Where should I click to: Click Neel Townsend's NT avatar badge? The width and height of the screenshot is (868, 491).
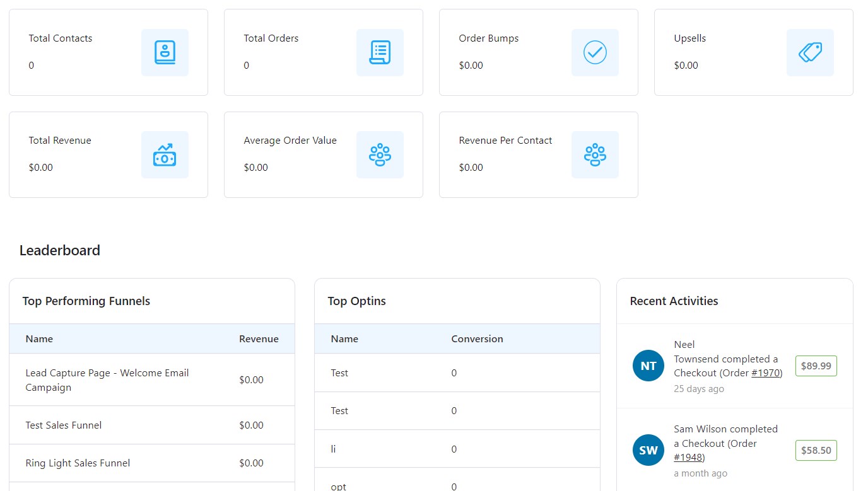tap(648, 366)
